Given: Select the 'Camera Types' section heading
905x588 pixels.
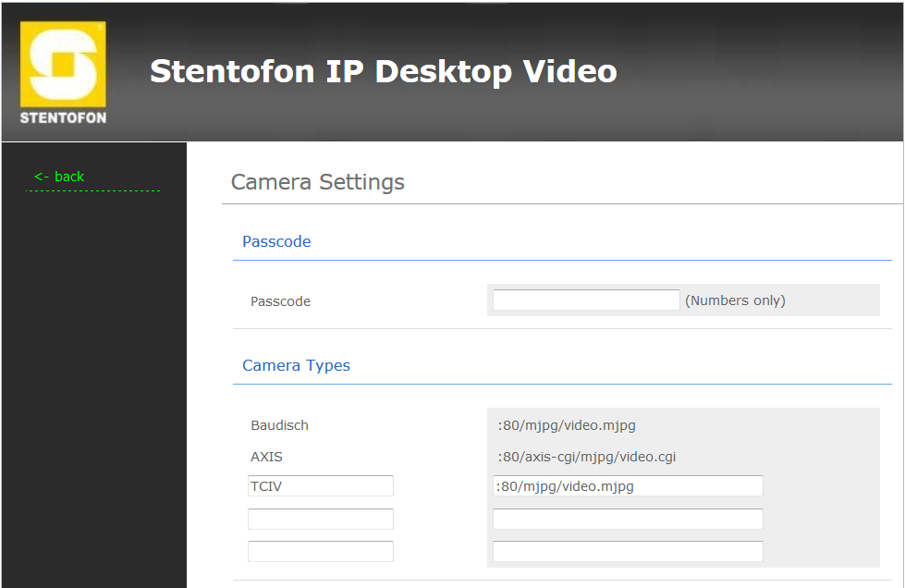Looking at the screenshot, I should click(296, 365).
